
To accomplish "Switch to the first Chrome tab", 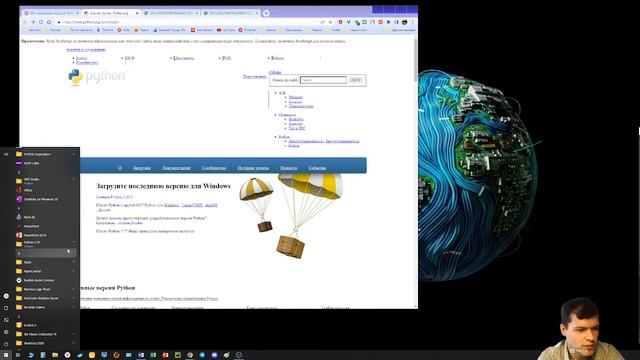I will 51,13.
